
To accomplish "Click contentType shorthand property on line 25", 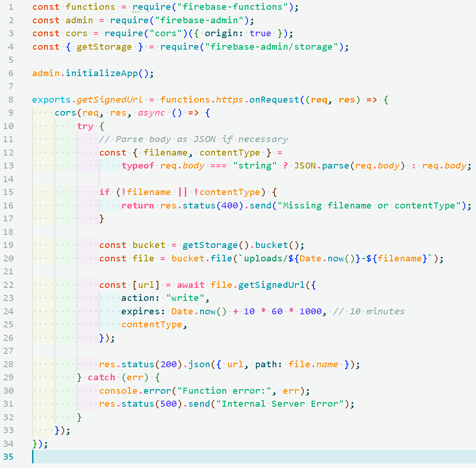I will [152, 325].
